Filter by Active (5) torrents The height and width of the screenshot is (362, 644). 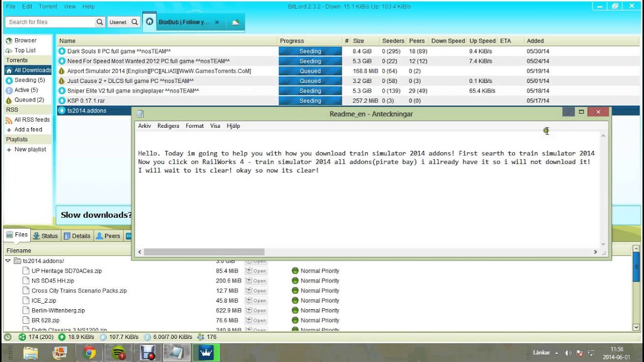coord(22,90)
